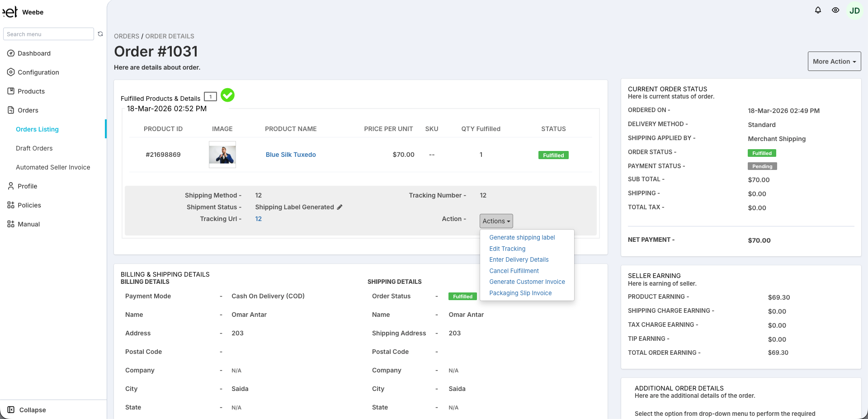Click the Blue Silk Tuxedo product image thumbnail
The image size is (868, 419).
(x=222, y=154)
